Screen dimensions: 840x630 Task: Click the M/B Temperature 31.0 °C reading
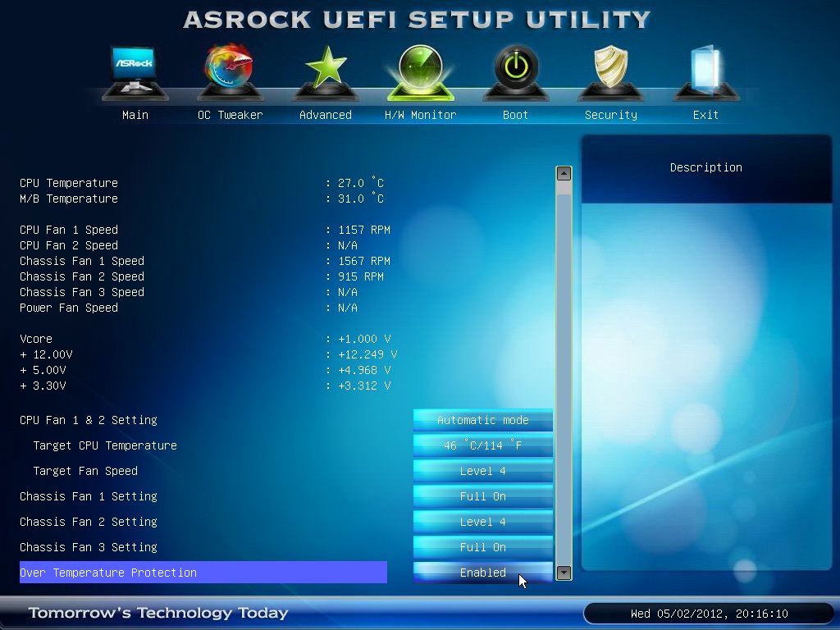point(361,199)
